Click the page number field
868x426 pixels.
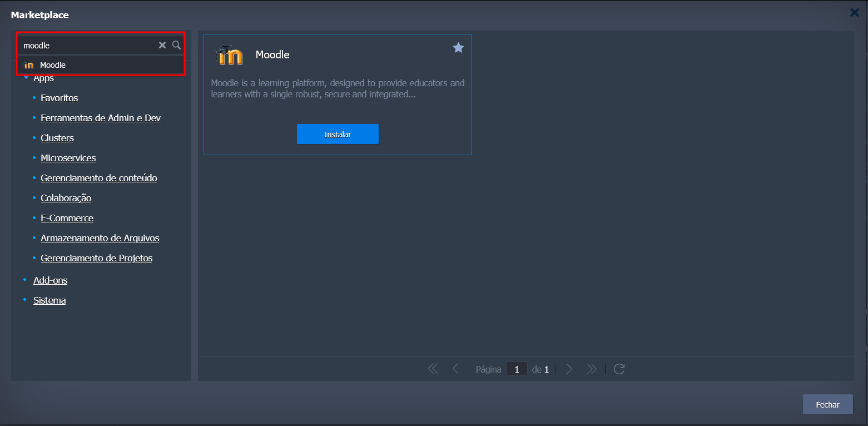[517, 369]
